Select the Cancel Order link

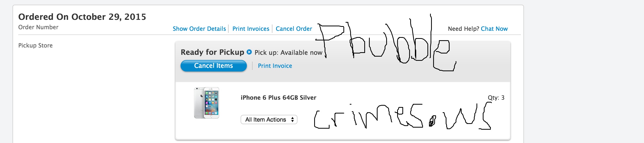tap(294, 29)
